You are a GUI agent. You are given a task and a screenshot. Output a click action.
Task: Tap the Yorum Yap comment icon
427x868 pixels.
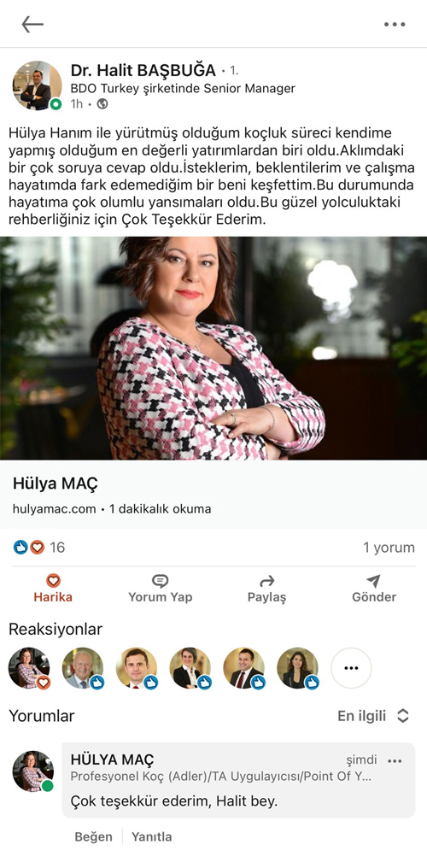160,581
